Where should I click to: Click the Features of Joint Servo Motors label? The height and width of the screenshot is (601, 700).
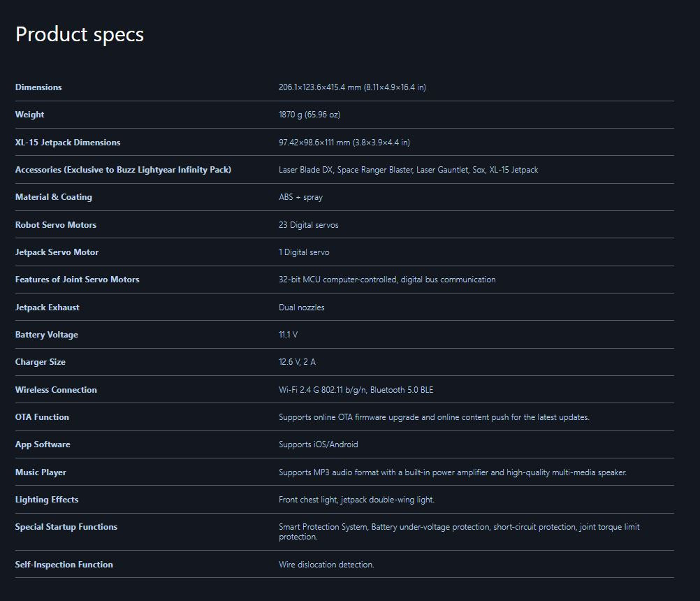[x=78, y=280]
